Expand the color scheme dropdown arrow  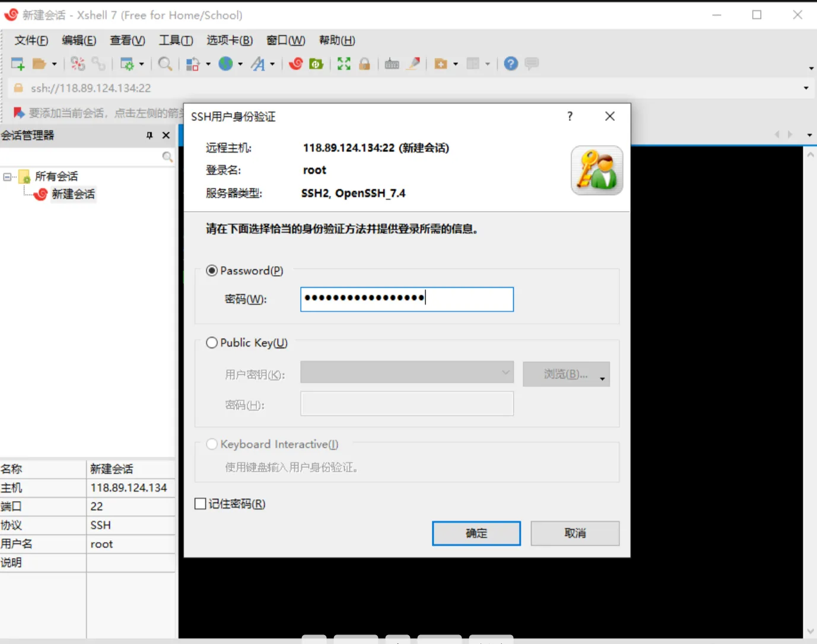point(208,64)
